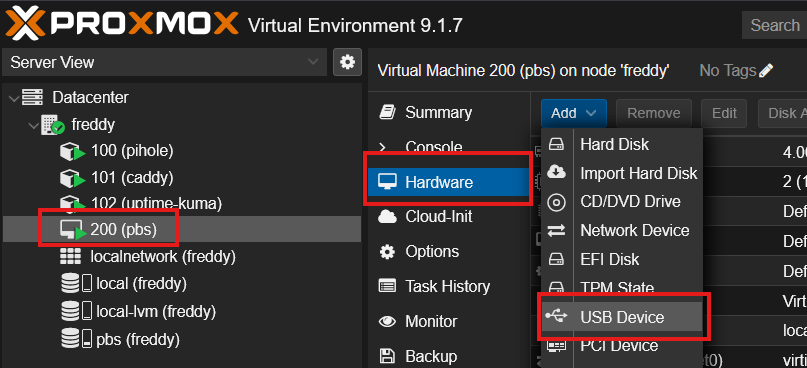
Task: Select container 100 (pihole)
Action: 132,151
